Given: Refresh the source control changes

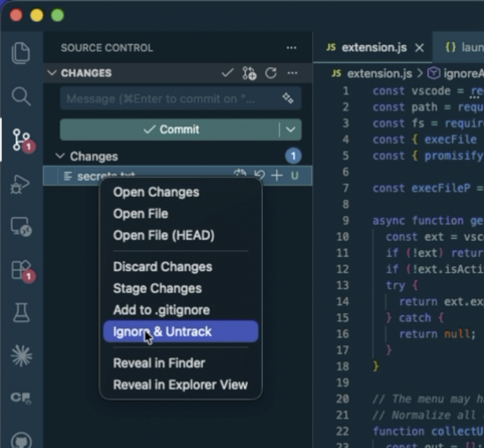Looking at the screenshot, I should (271, 73).
